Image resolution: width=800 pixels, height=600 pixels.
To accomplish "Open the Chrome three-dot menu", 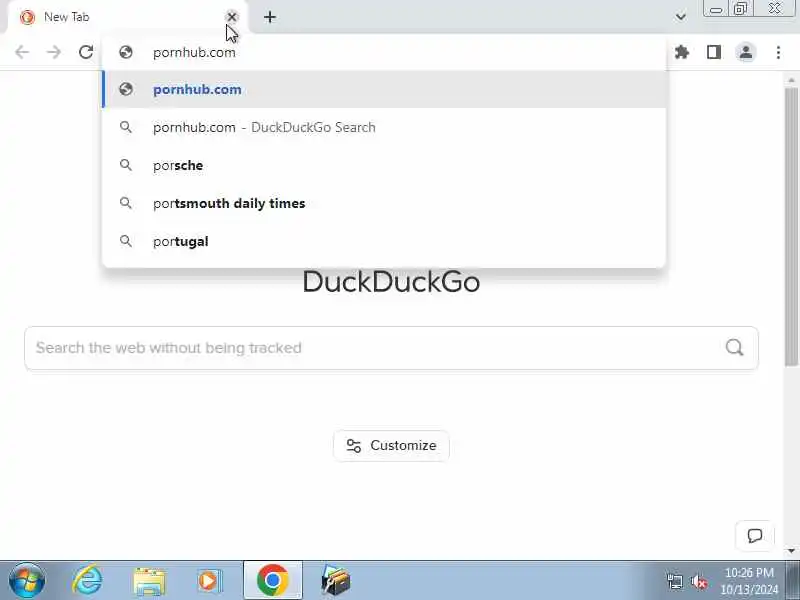I will (x=778, y=52).
